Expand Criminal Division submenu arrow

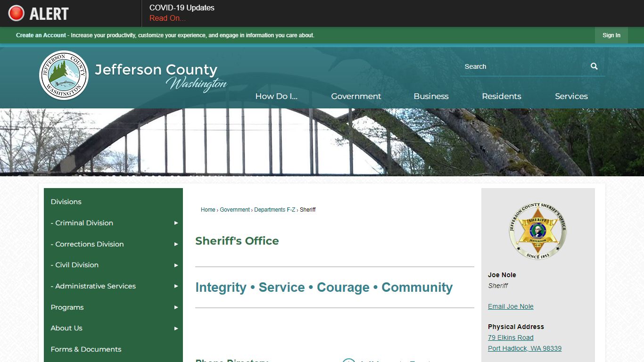click(x=176, y=223)
